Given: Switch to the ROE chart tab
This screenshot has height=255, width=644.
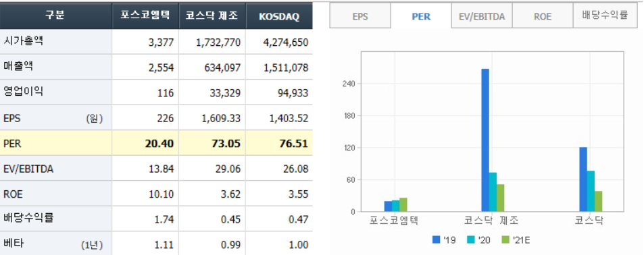Looking at the screenshot, I should [x=543, y=16].
